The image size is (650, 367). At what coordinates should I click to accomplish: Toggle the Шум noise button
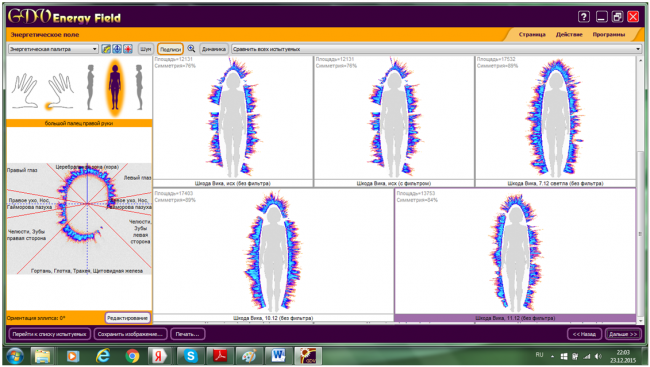pos(146,49)
